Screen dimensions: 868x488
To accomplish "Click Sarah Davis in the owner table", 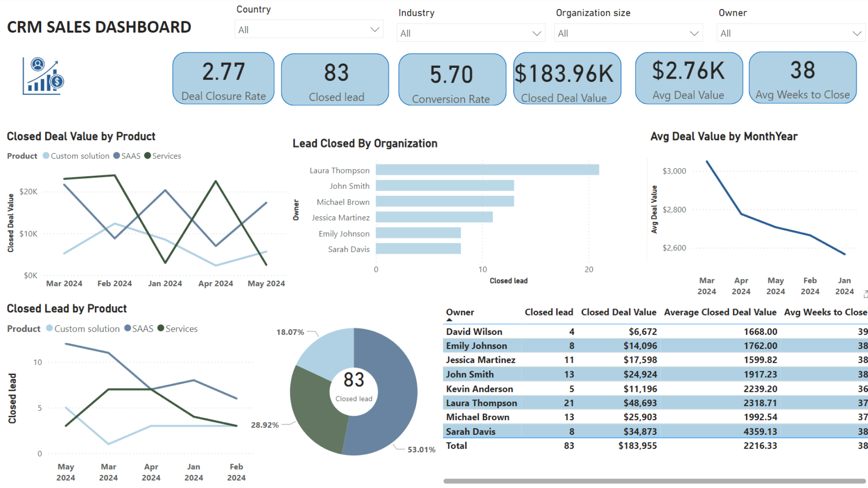I will pos(471,432).
